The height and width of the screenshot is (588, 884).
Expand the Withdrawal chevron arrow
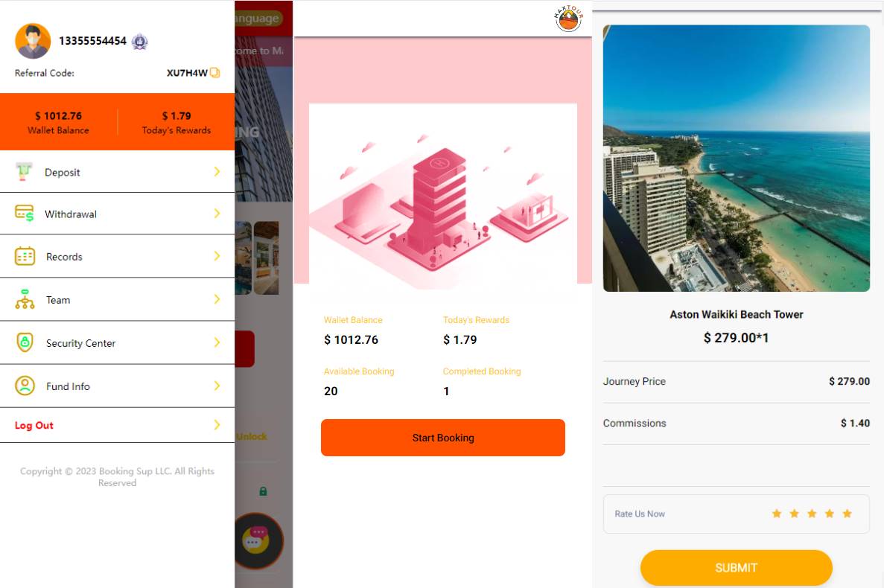[217, 214]
